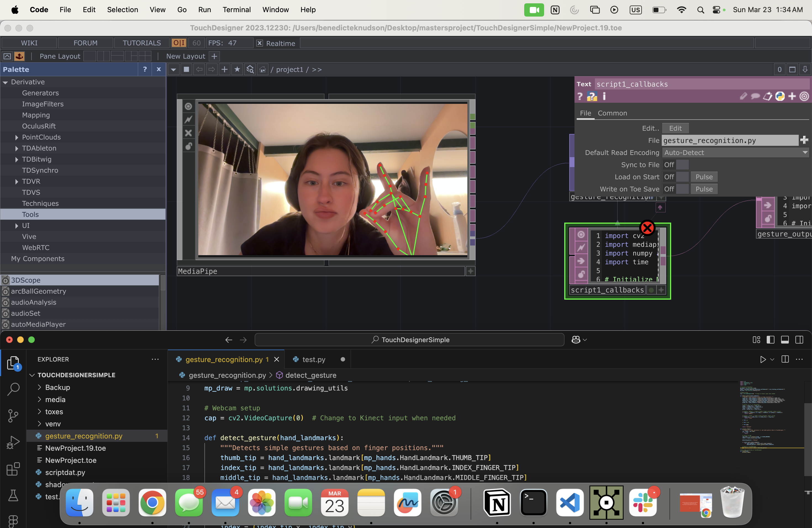Pulse Write on Toe Save

(x=704, y=189)
